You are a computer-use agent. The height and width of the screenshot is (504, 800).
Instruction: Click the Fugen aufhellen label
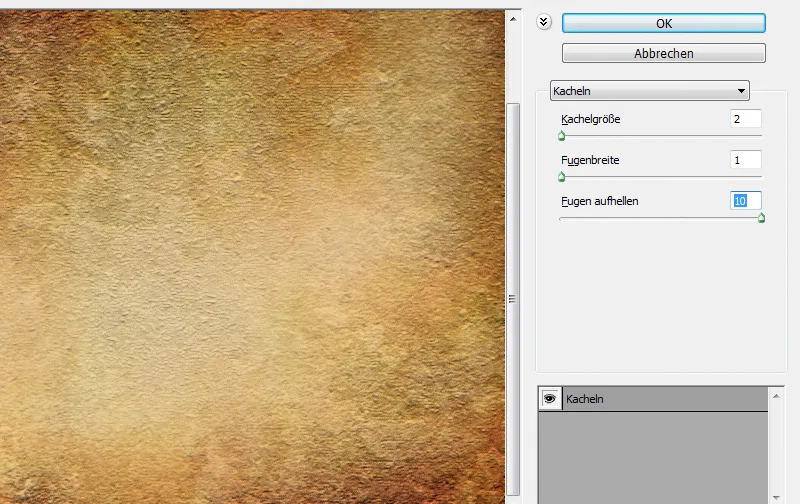[599, 201]
